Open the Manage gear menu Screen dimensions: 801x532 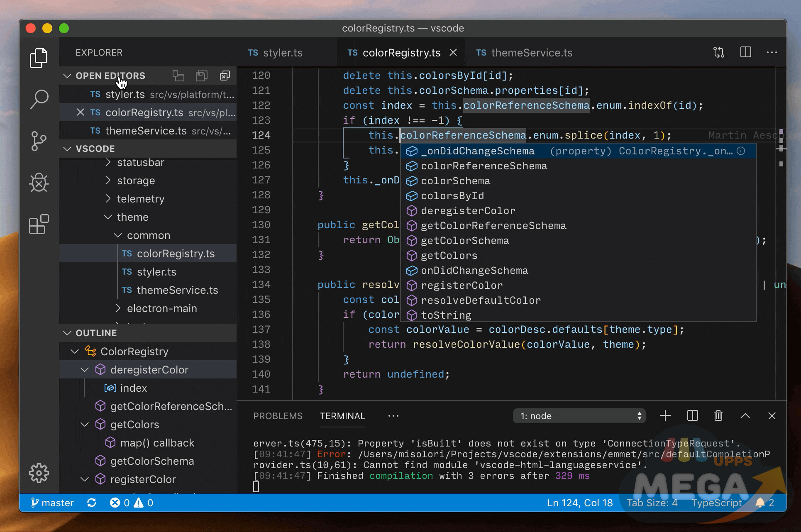click(x=39, y=473)
